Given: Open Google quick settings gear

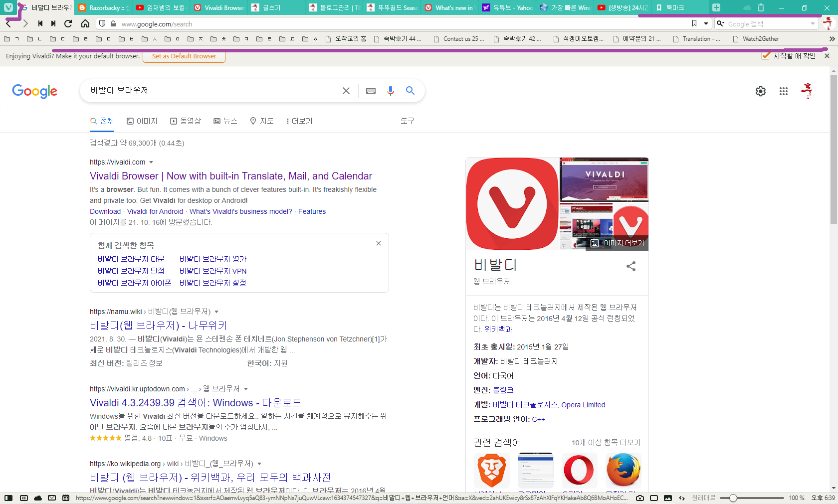Looking at the screenshot, I should tap(761, 91).
